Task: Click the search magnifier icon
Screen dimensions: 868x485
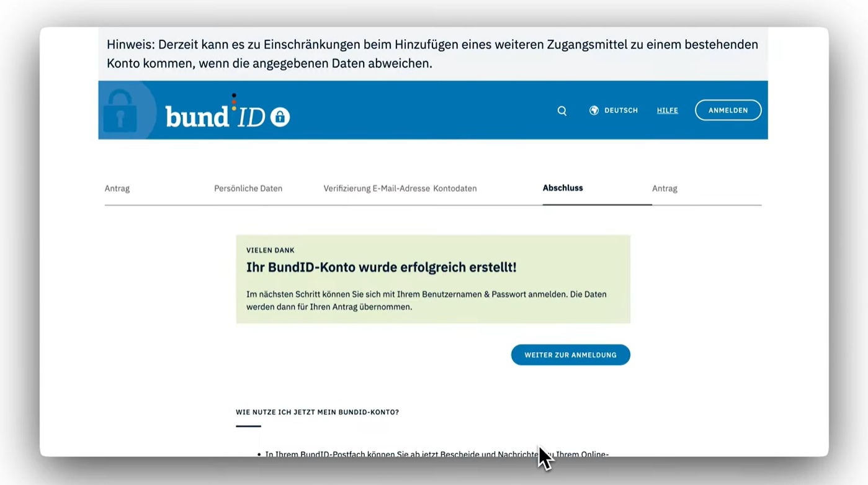Action: click(x=562, y=111)
